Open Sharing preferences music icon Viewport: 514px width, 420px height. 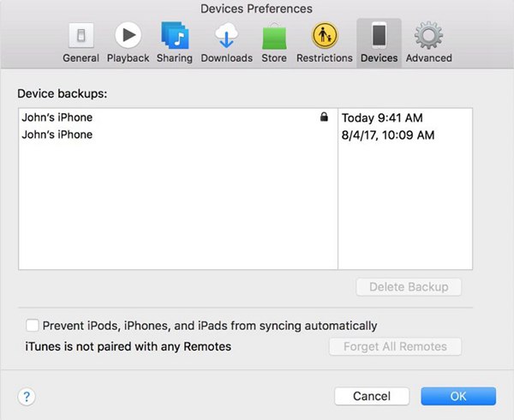[175, 36]
